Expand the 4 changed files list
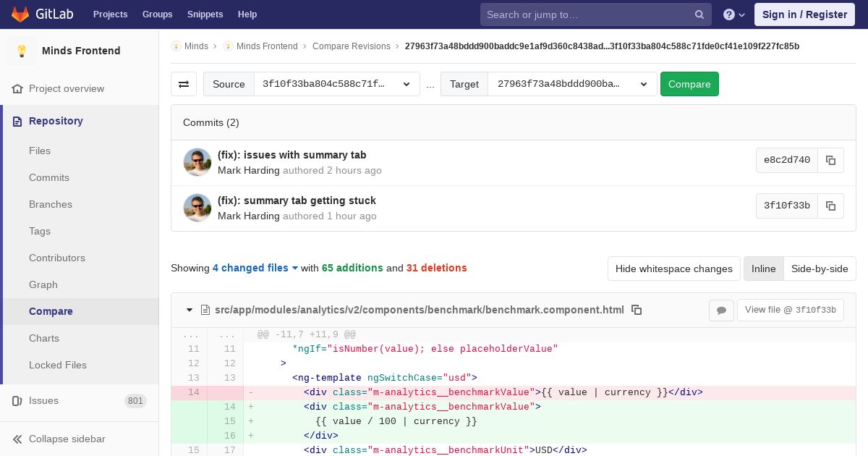The width and height of the screenshot is (868, 456). coord(255,268)
